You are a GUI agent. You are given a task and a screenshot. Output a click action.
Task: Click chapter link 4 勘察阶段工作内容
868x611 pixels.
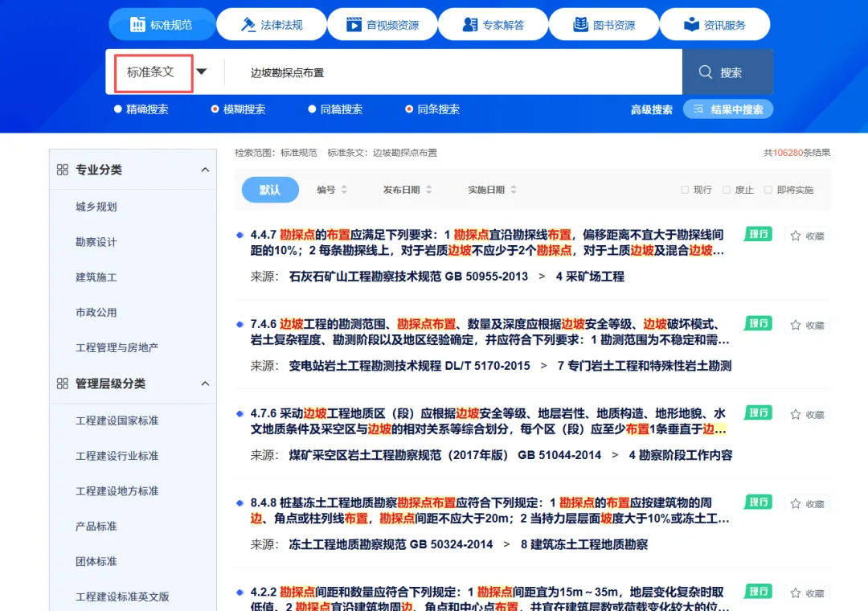(x=681, y=455)
